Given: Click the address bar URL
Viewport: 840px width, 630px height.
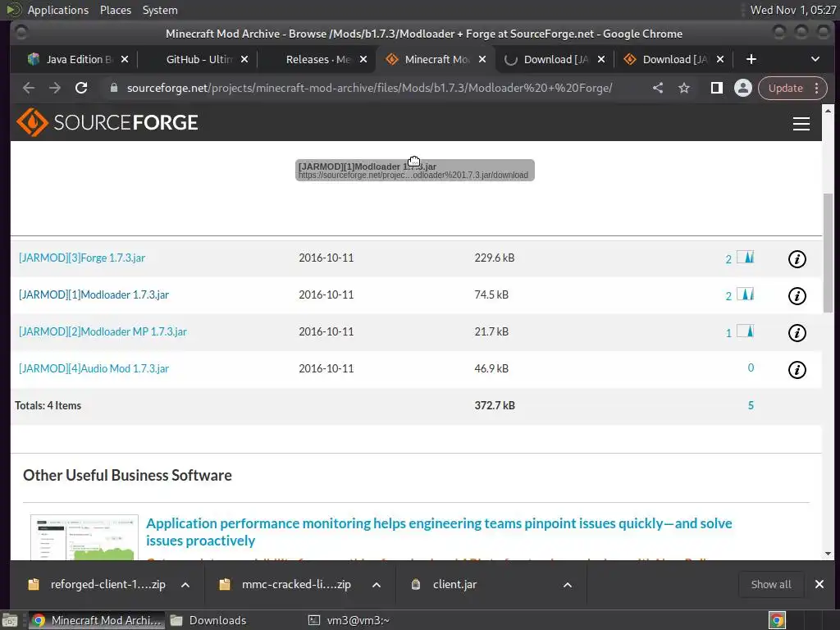Looking at the screenshot, I should pyautogui.click(x=370, y=88).
